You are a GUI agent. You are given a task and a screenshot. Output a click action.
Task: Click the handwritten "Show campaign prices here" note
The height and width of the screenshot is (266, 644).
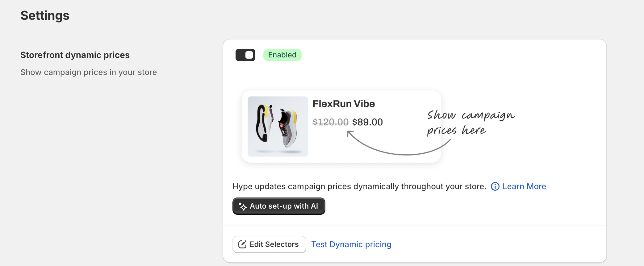(470, 123)
